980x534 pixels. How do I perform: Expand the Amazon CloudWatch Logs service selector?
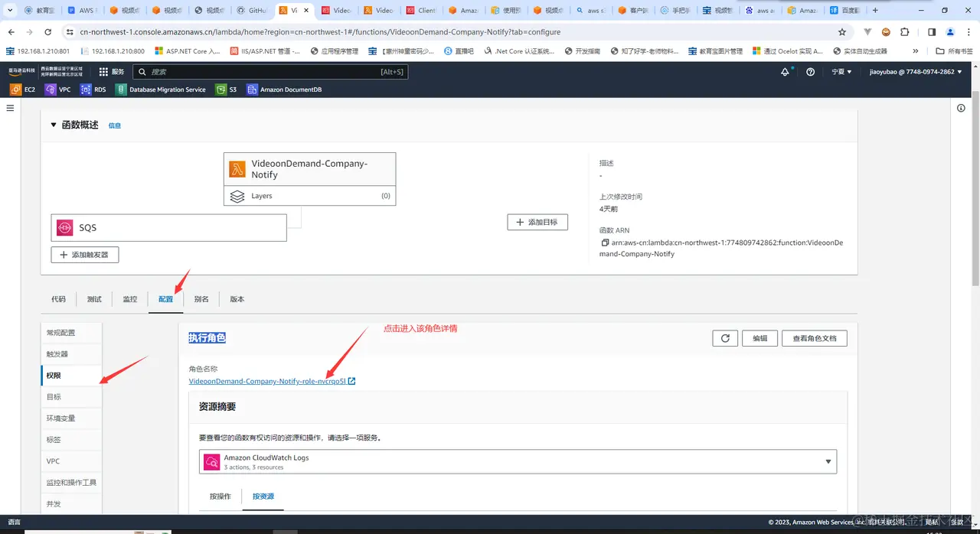pyautogui.click(x=518, y=461)
